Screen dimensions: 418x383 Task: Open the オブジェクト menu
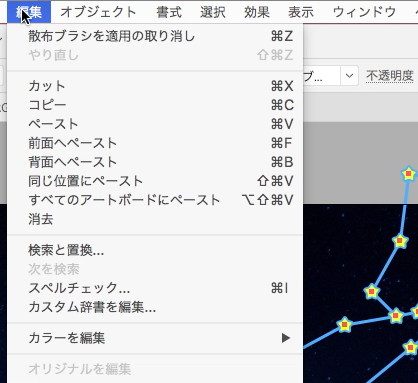98,12
